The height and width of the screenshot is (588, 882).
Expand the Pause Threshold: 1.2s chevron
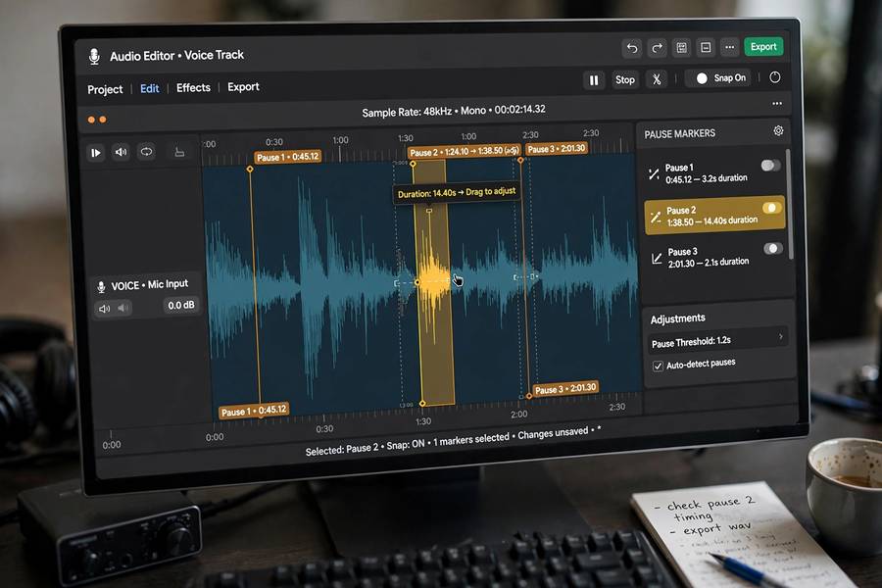781,337
